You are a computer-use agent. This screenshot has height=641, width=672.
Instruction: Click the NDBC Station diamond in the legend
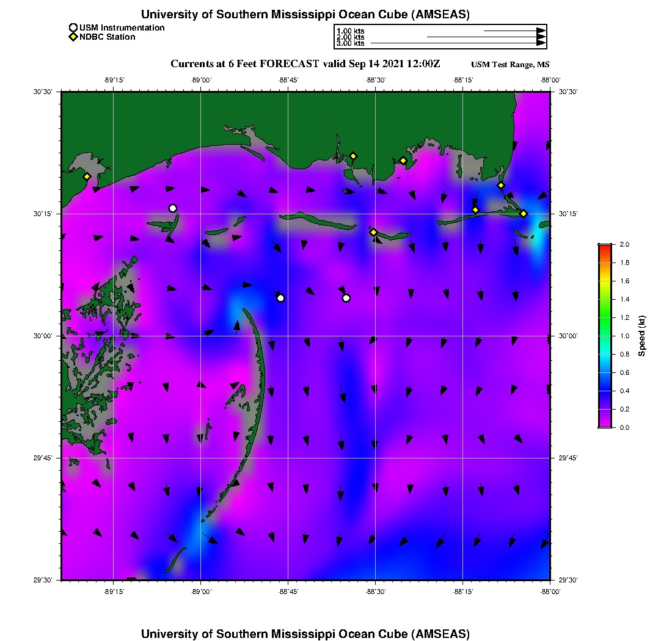73,37
